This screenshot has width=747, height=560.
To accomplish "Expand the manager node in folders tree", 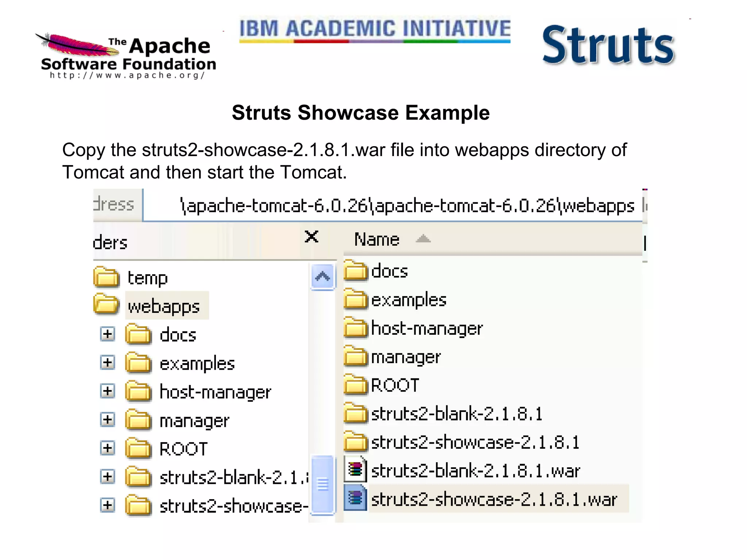I will coord(107,419).
